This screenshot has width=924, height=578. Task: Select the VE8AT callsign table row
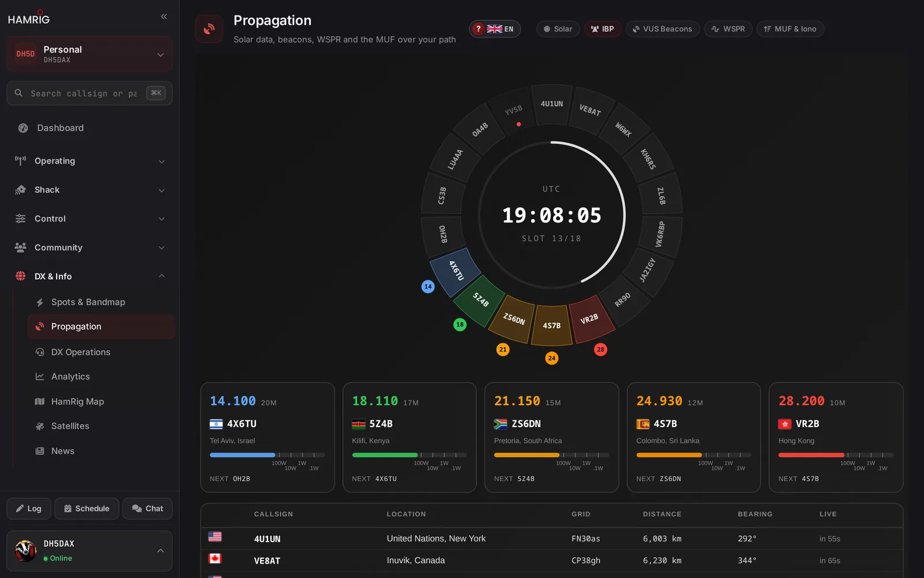point(552,561)
